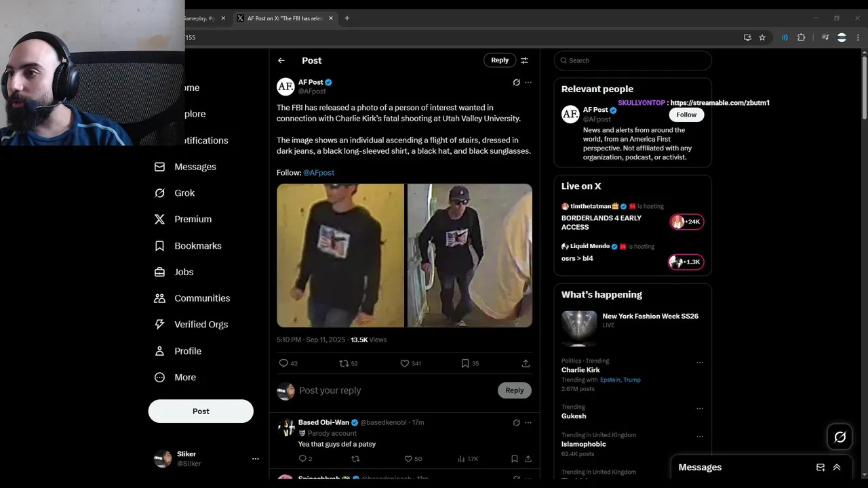Open Jobs in the sidebar
Image resolution: width=868 pixels, height=488 pixels.
174,272
